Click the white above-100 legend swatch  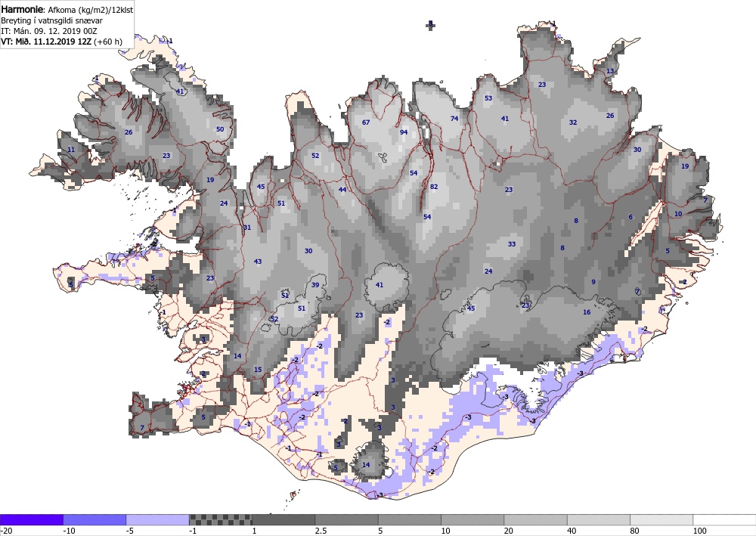tap(725, 519)
